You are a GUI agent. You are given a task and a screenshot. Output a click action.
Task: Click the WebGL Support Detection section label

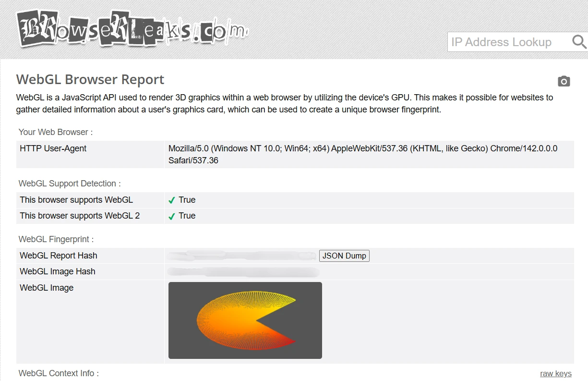68,183
